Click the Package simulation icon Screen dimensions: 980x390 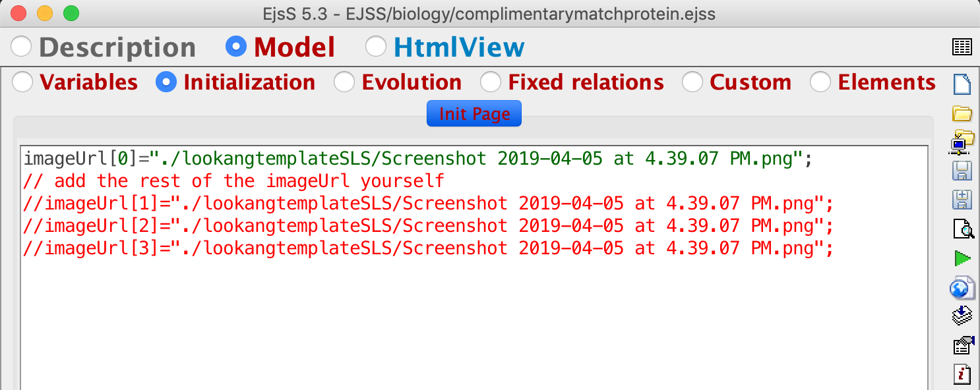963,317
